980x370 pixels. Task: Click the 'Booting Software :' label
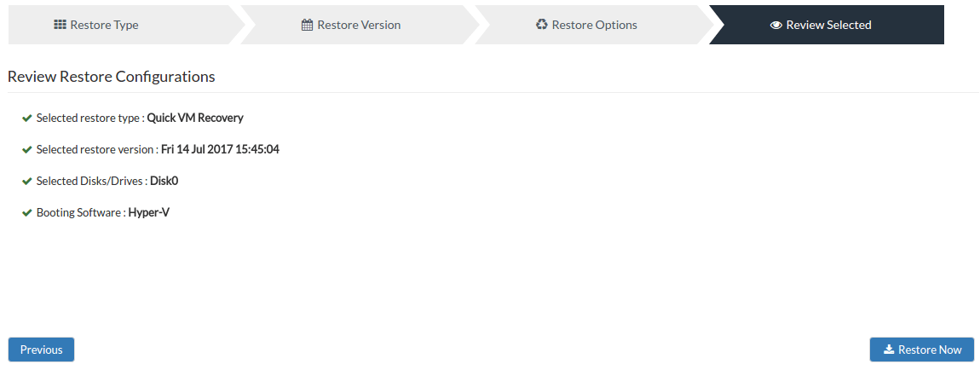pyautogui.click(x=81, y=212)
